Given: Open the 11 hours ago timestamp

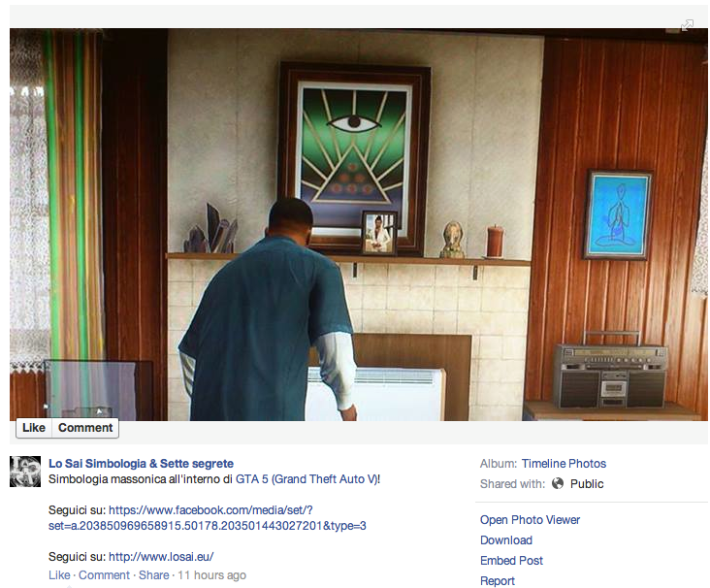Looking at the screenshot, I should point(211,574).
